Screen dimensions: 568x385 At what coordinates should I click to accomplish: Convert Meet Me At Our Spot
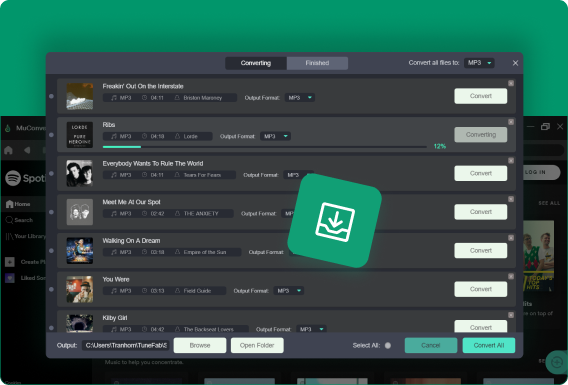pyautogui.click(x=481, y=212)
